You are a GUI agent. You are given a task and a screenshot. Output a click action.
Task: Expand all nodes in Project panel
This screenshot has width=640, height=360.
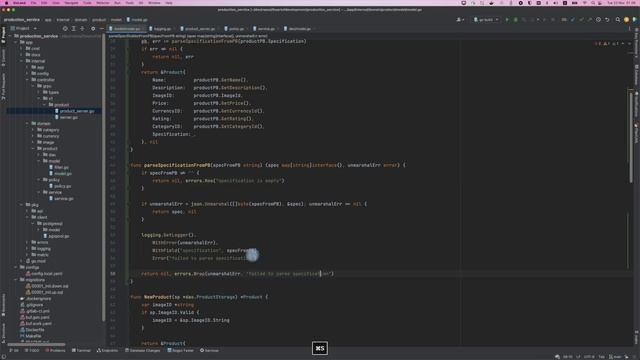pos(73,29)
